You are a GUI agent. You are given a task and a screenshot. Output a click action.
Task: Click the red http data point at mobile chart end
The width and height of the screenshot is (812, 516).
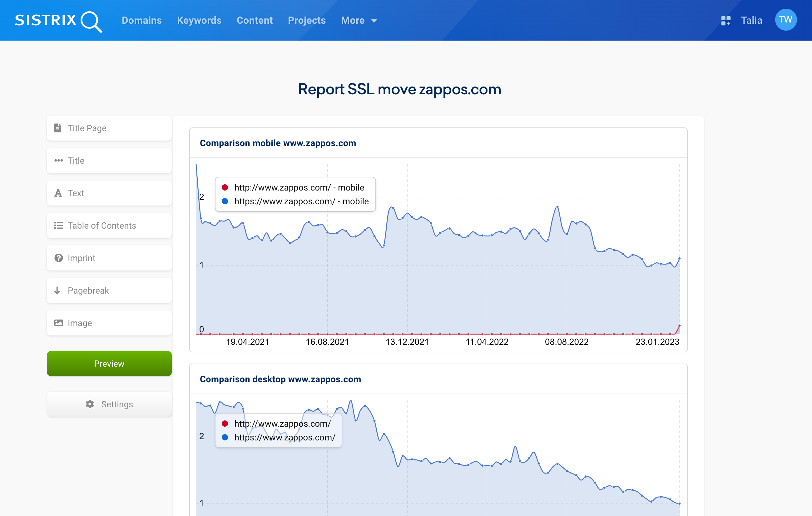[680, 326]
